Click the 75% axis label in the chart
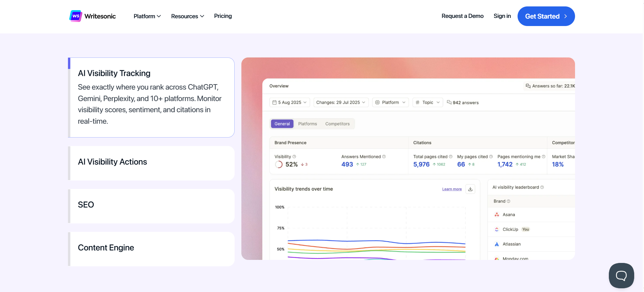This screenshot has height=292, width=644. click(x=281, y=228)
